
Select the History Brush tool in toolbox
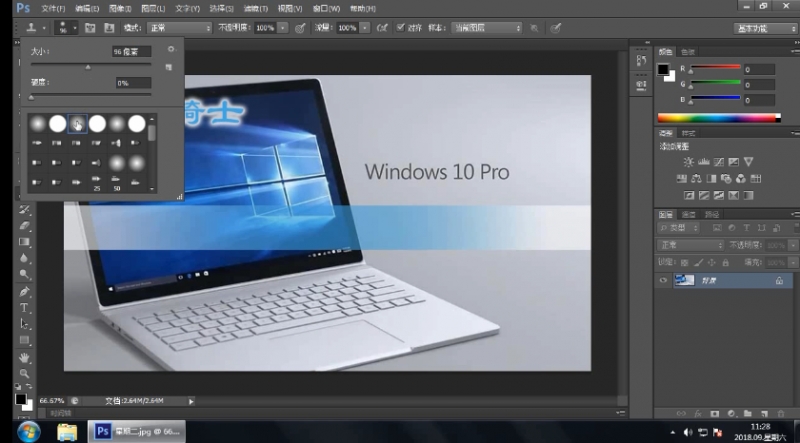tap(24, 210)
